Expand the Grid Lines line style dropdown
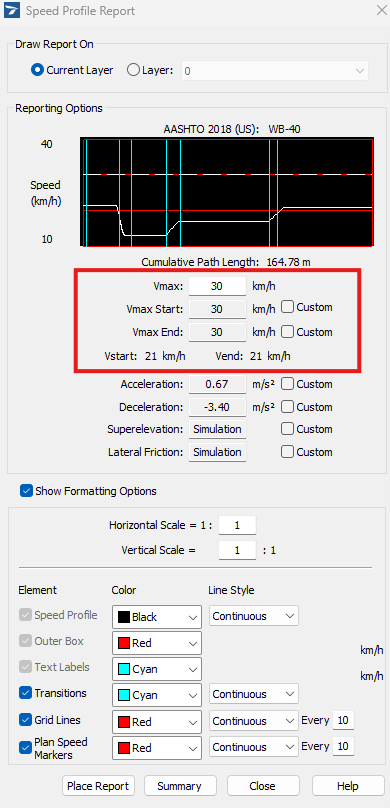This screenshot has width=390, height=808. coord(253,721)
